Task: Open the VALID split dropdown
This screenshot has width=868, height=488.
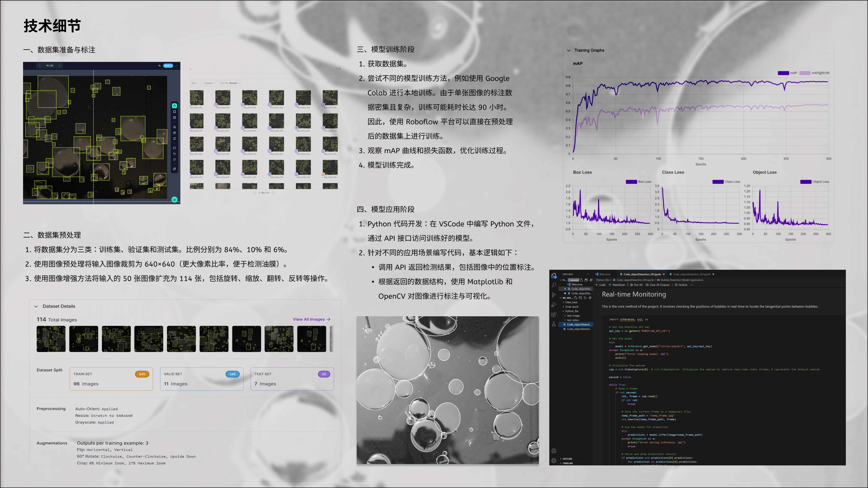Action: [168, 66]
